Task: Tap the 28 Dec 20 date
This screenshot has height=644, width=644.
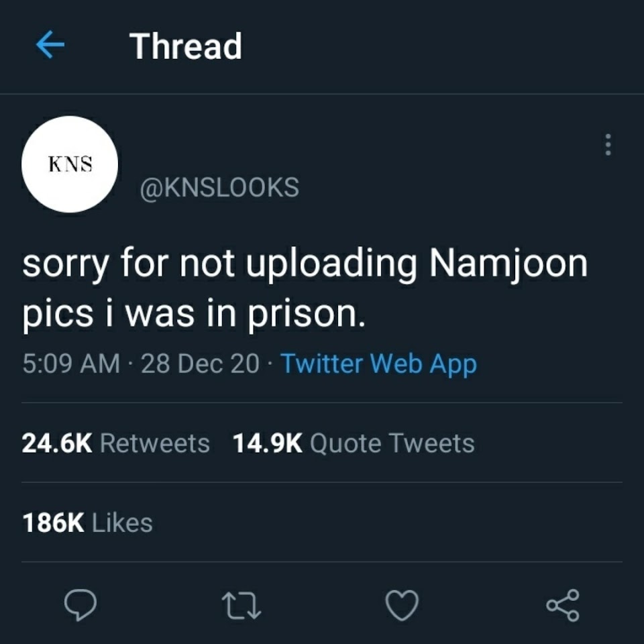Action: pos(201,364)
